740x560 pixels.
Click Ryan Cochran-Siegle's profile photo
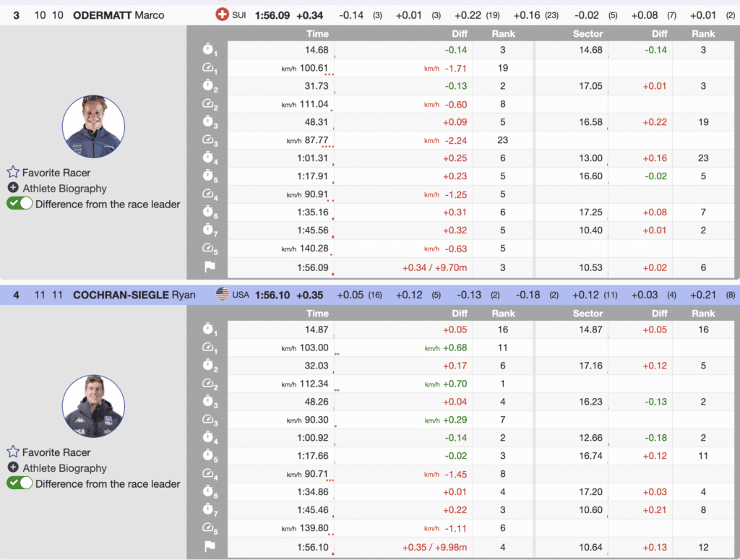point(93,406)
